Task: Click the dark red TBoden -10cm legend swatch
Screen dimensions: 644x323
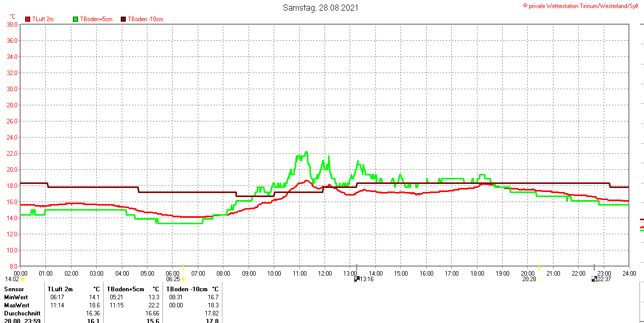Action: pyautogui.click(x=123, y=19)
